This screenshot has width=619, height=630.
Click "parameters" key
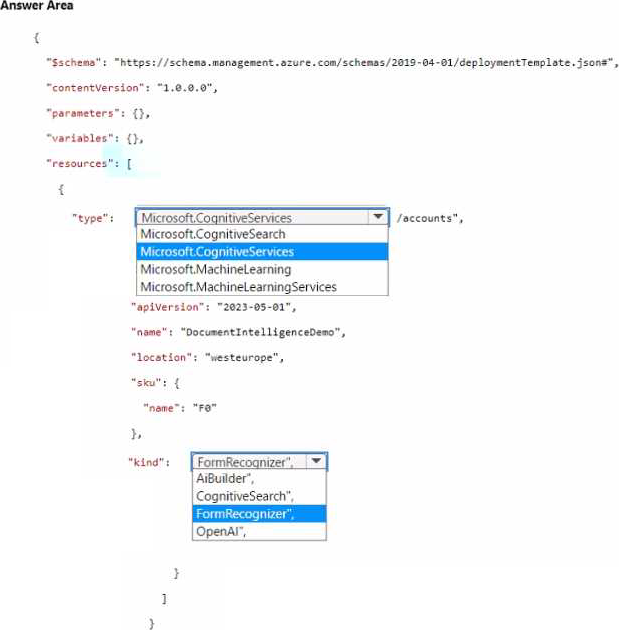[x=83, y=113]
